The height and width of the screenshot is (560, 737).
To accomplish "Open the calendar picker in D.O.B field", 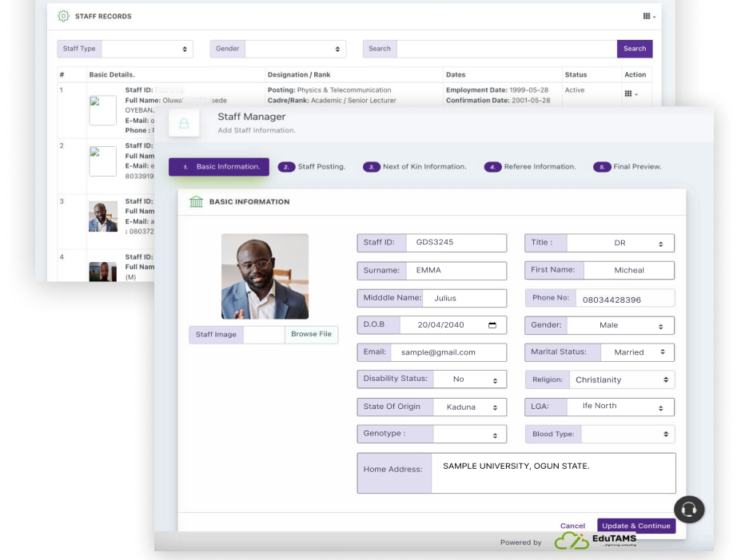I will [492, 325].
